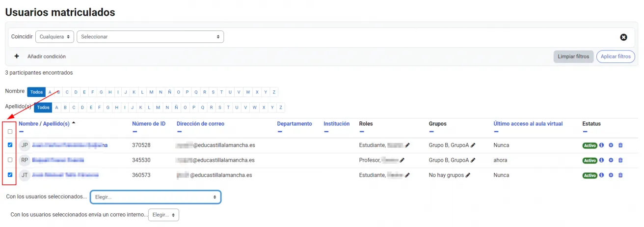The image size is (644, 227).
Task: Click the trash icon in JP row
Action: pos(620,145)
